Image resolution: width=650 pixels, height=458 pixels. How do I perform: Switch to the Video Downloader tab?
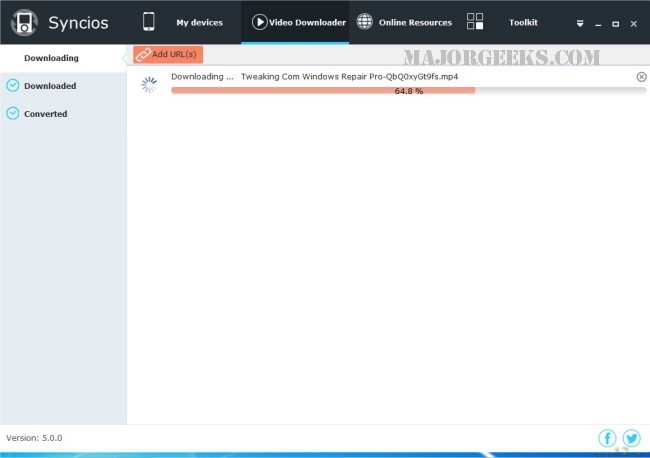[295, 22]
